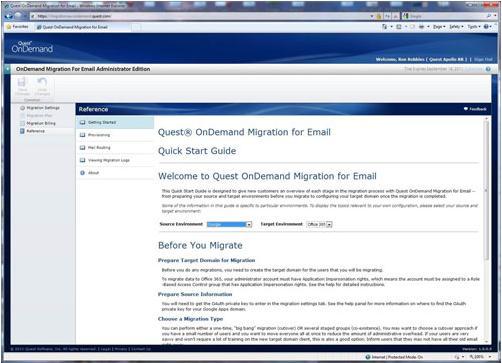502x363 pixels.
Task: Click the help question mark icon near trial notice
Action: [x=488, y=69]
